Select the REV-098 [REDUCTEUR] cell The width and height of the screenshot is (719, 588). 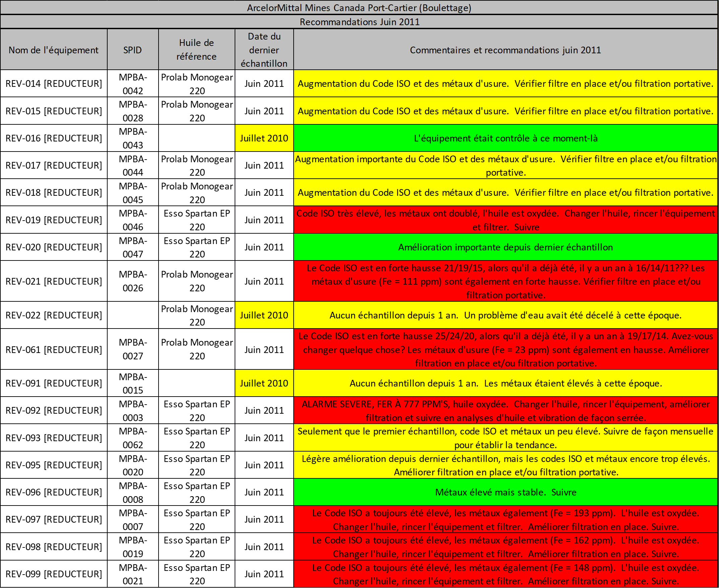54,547
